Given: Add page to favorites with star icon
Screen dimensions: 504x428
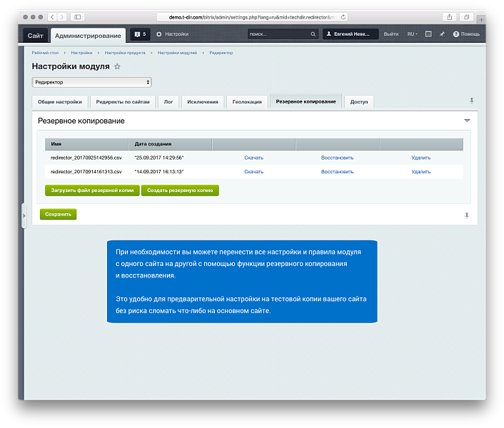Looking at the screenshot, I should 118,66.
